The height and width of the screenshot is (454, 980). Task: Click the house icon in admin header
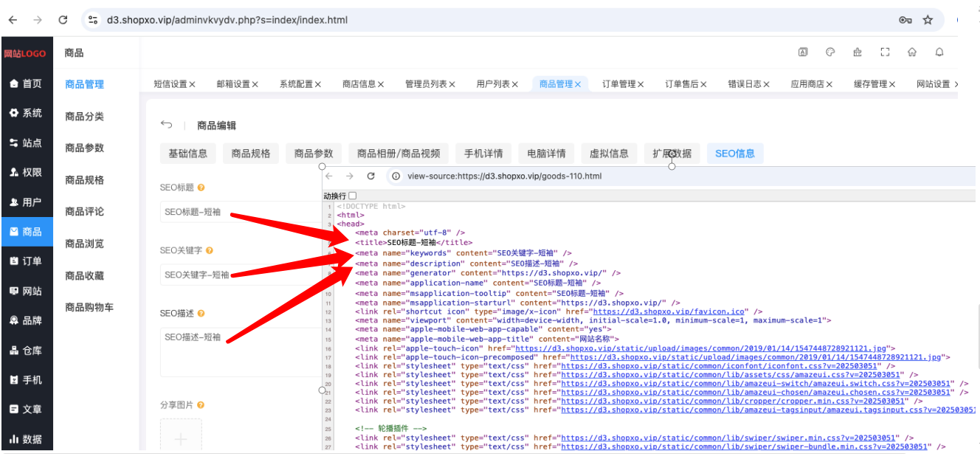point(912,52)
